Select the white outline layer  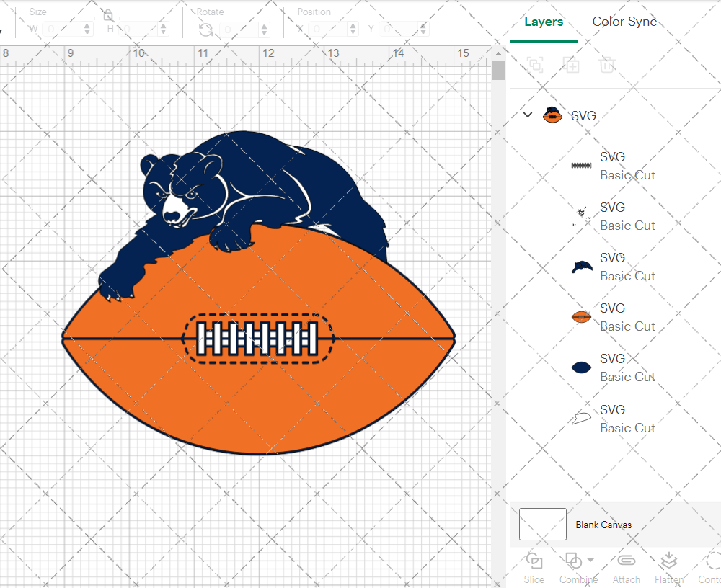pyautogui.click(x=581, y=419)
